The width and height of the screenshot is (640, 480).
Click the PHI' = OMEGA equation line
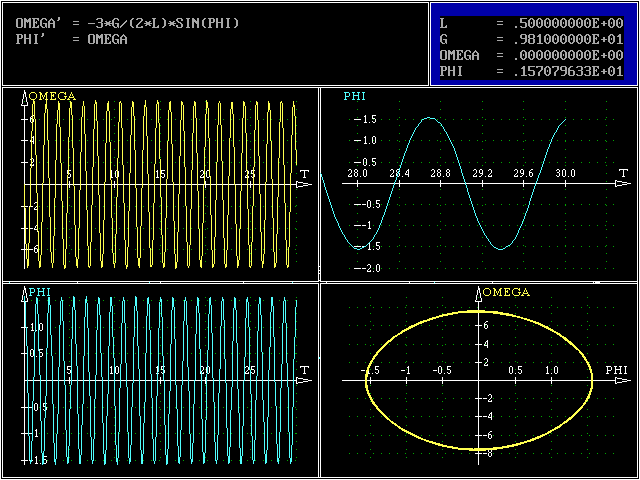coord(72,39)
